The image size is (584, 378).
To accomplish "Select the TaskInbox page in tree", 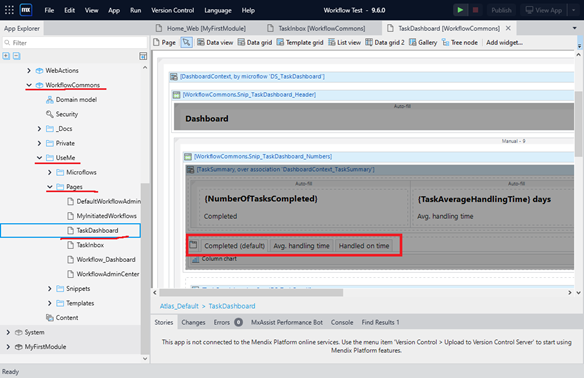I will pyautogui.click(x=86, y=245).
